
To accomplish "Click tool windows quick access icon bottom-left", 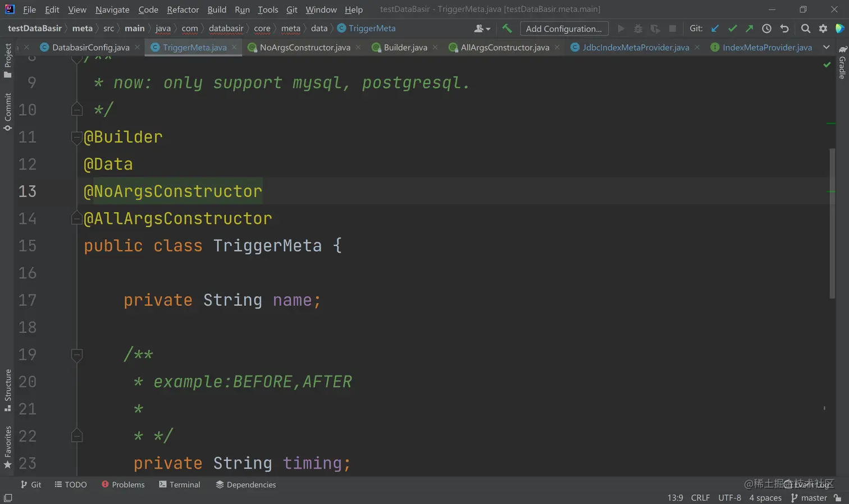I will pyautogui.click(x=8, y=498).
